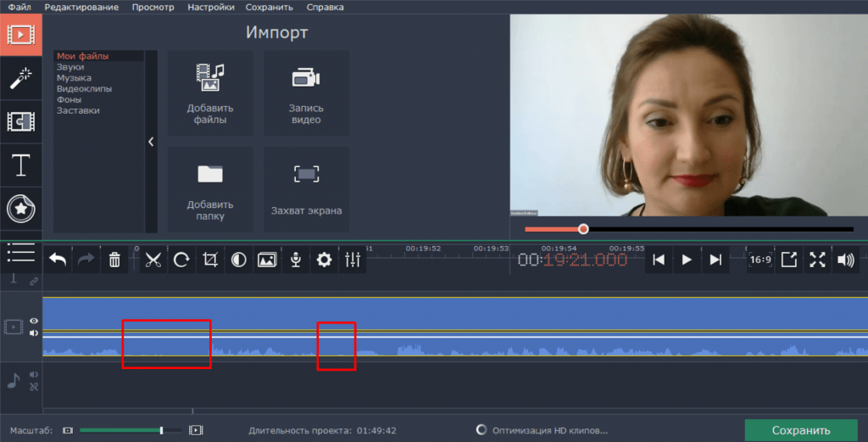868x442 pixels.
Task: Open the Справка menu
Action: click(x=325, y=7)
